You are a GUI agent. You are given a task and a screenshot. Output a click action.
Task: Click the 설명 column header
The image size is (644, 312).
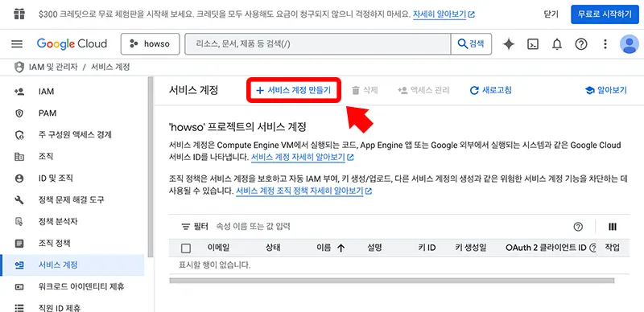[374, 248]
